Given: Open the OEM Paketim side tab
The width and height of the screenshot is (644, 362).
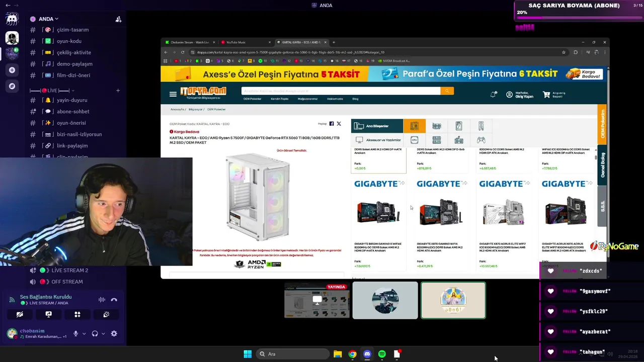Looking at the screenshot, I should (x=602, y=124).
